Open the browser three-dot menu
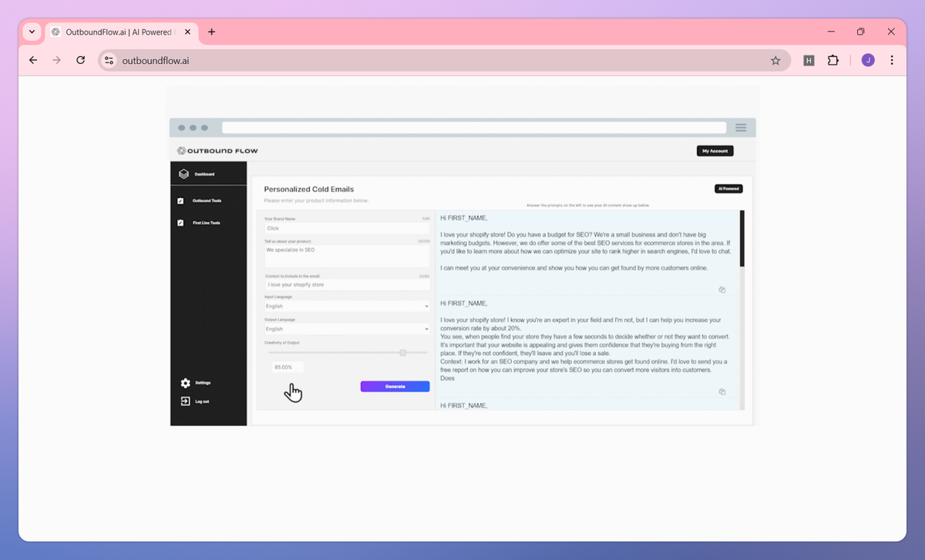 (892, 59)
